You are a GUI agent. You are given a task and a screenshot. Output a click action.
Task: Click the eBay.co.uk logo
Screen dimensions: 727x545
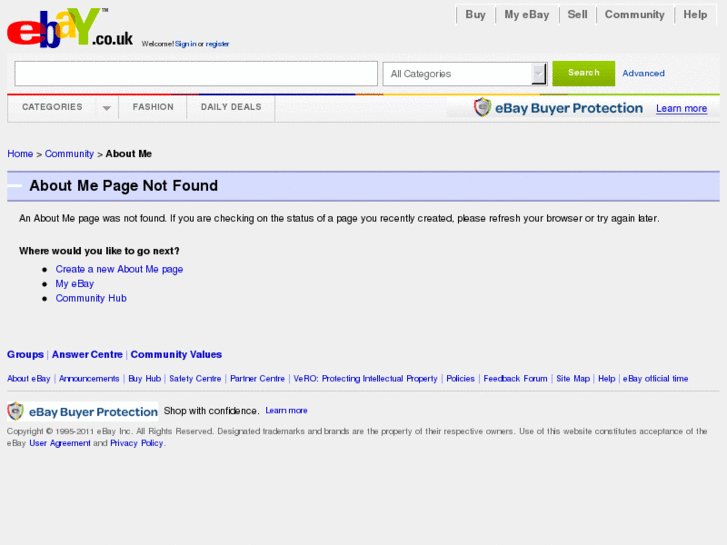70,28
